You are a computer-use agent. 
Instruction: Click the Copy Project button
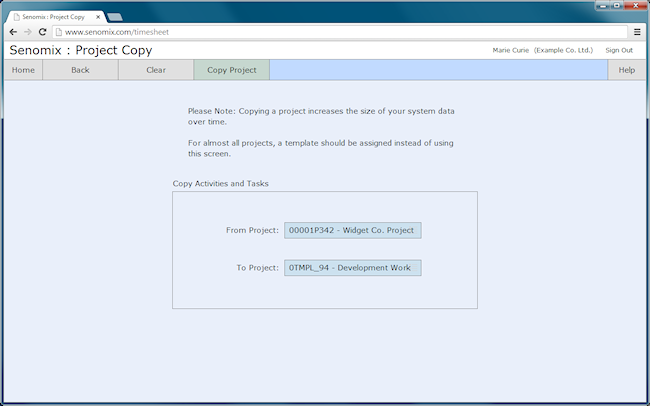coord(232,70)
